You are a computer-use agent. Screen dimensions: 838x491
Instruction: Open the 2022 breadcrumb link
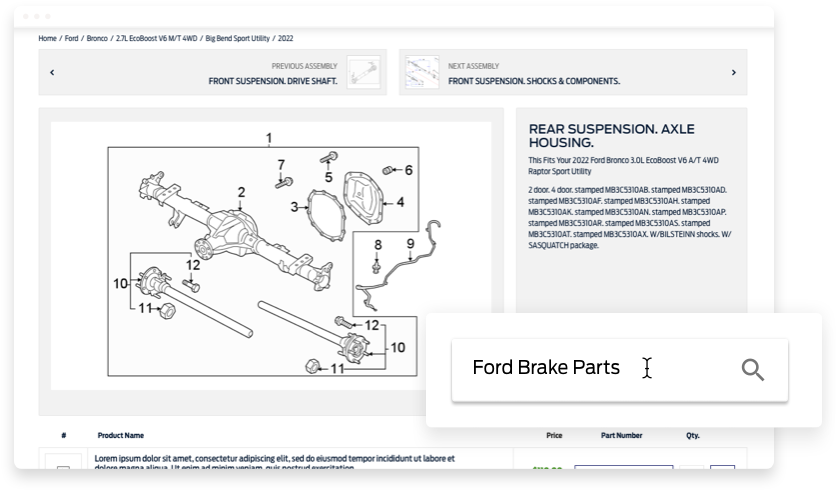point(285,38)
